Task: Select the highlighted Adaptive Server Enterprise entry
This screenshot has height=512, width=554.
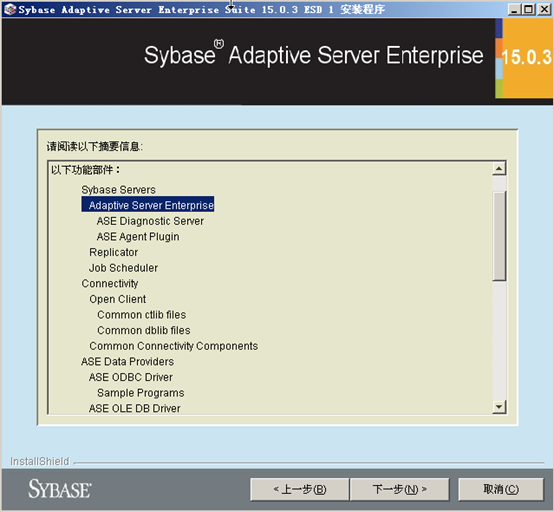Action: click(148, 205)
